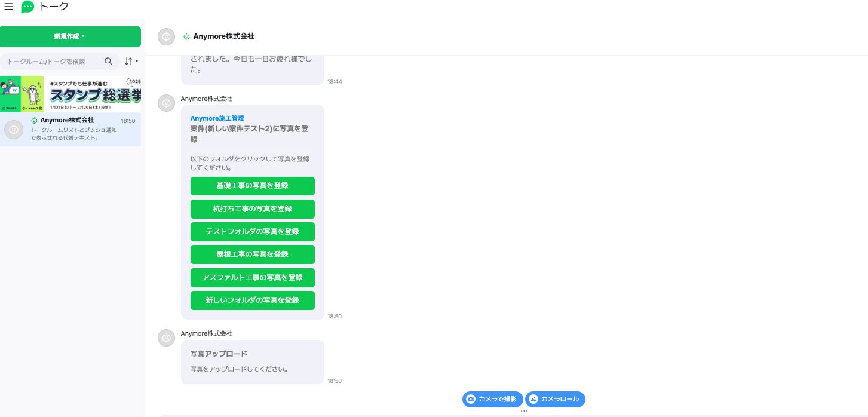The image size is (868, 417).
Task: Tap the カメラで撮影 quick reply
Action: (x=493, y=399)
